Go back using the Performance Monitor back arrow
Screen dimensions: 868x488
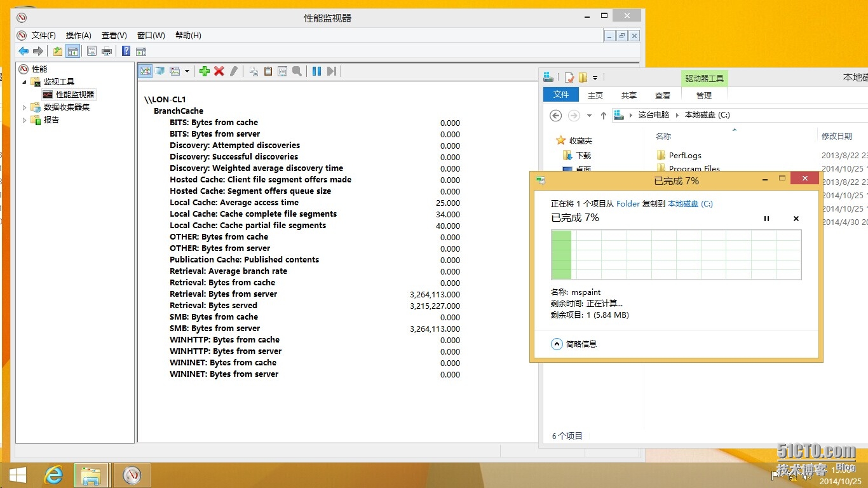pyautogui.click(x=24, y=51)
